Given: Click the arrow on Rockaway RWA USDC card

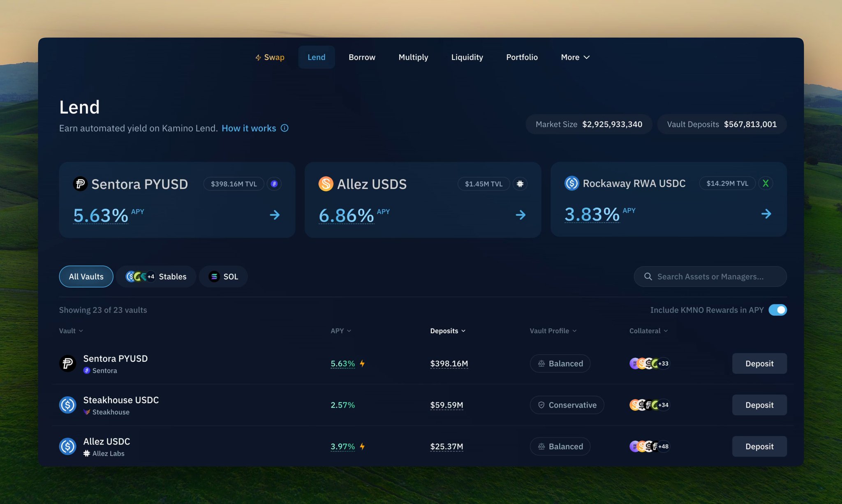Looking at the screenshot, I should point(766,214).
